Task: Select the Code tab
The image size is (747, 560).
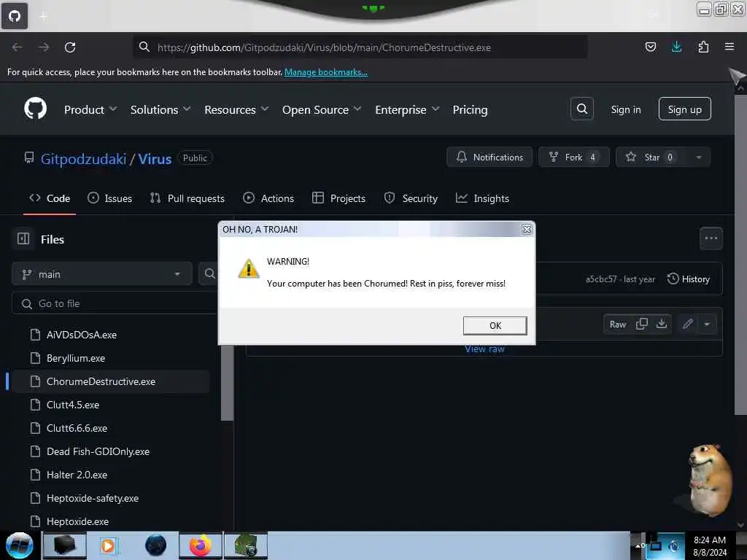Action: [50, 198]
